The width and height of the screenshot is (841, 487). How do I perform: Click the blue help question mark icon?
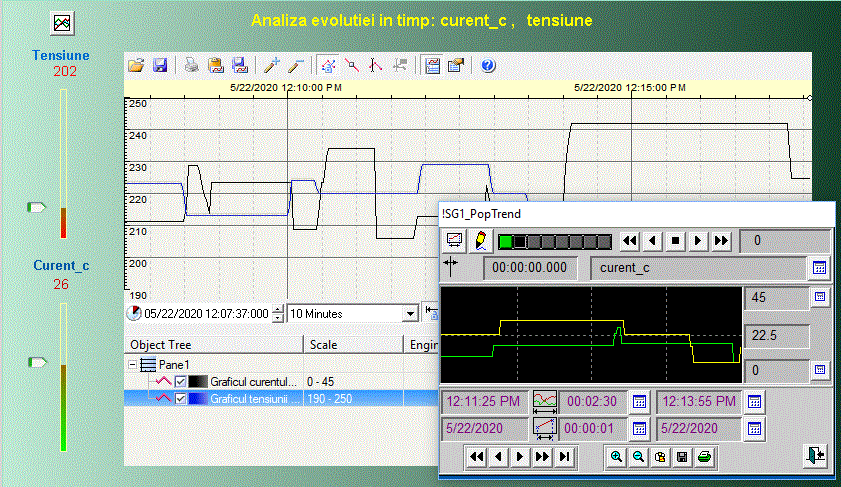pyautogui.click(x=488, y=66)
